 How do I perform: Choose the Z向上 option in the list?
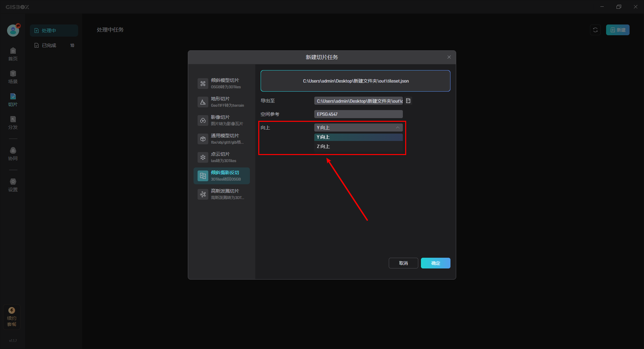click(x=358, y=146)
